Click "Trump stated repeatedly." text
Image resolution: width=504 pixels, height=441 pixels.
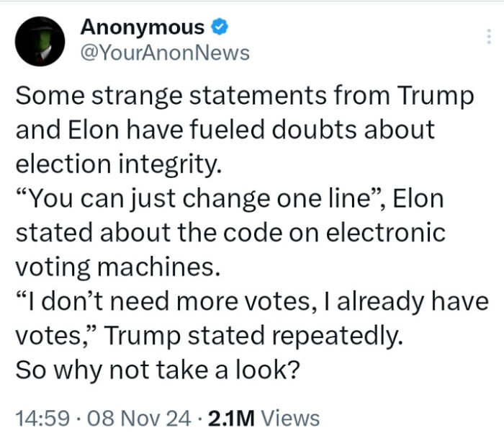(253, 336)
